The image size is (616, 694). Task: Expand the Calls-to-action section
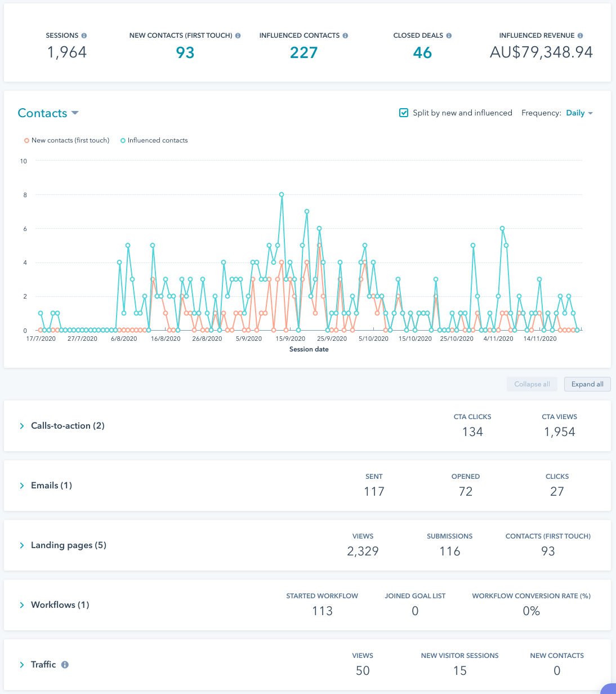pos(22,426)
